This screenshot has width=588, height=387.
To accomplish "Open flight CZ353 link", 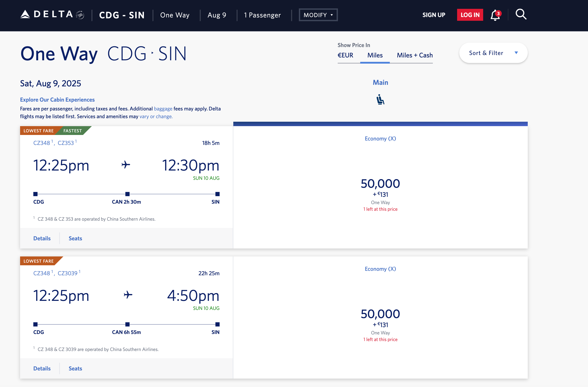I will [x=66, y=143].
